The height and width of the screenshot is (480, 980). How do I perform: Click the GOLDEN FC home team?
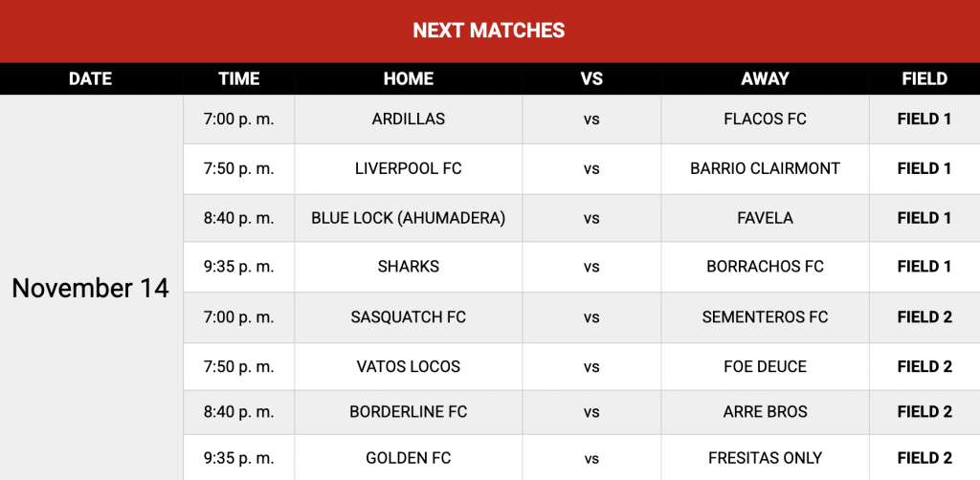409,458
